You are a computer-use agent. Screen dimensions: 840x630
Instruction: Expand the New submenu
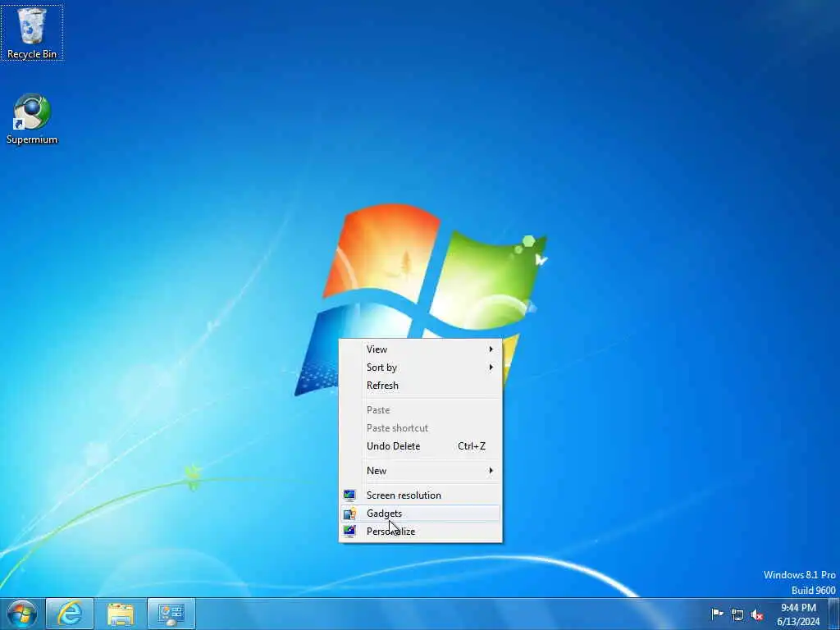(421, 471)
